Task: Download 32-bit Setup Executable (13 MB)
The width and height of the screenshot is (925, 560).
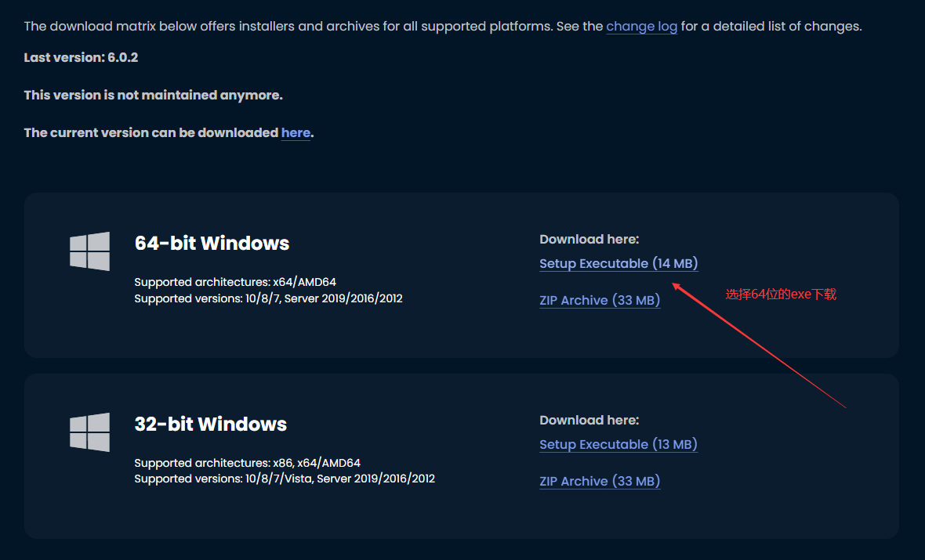Action: [618, 444]
